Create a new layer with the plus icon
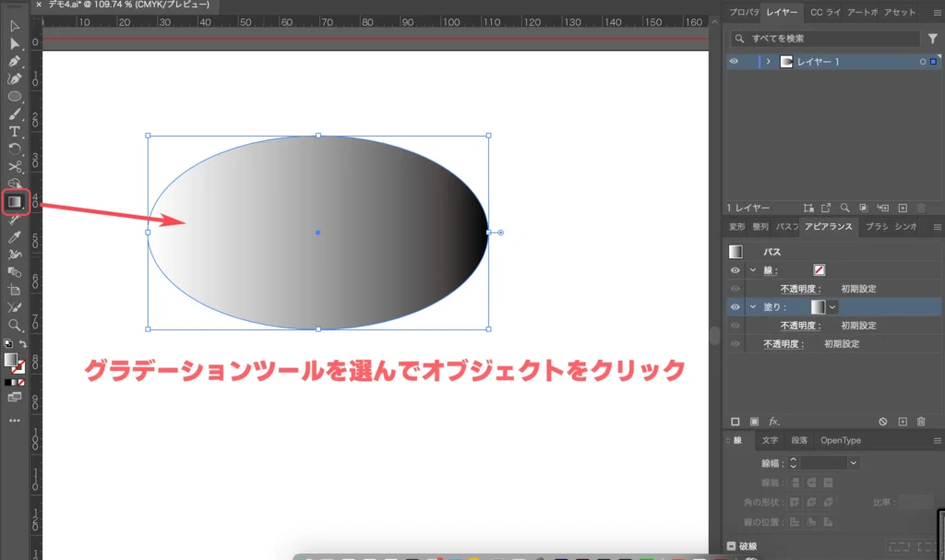 pyautogui.click(x=902, y=208)
